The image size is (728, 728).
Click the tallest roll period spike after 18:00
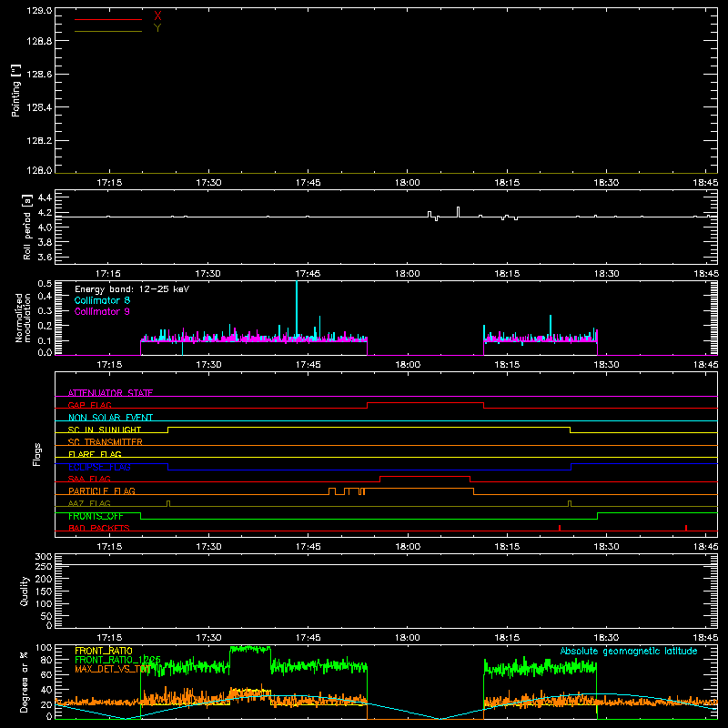coord(459,212)
